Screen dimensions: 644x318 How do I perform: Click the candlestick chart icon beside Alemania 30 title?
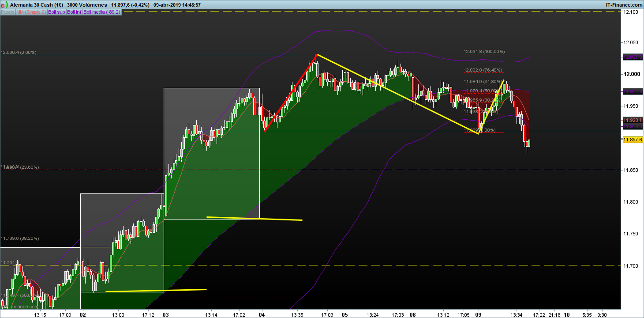coord(5,5)
